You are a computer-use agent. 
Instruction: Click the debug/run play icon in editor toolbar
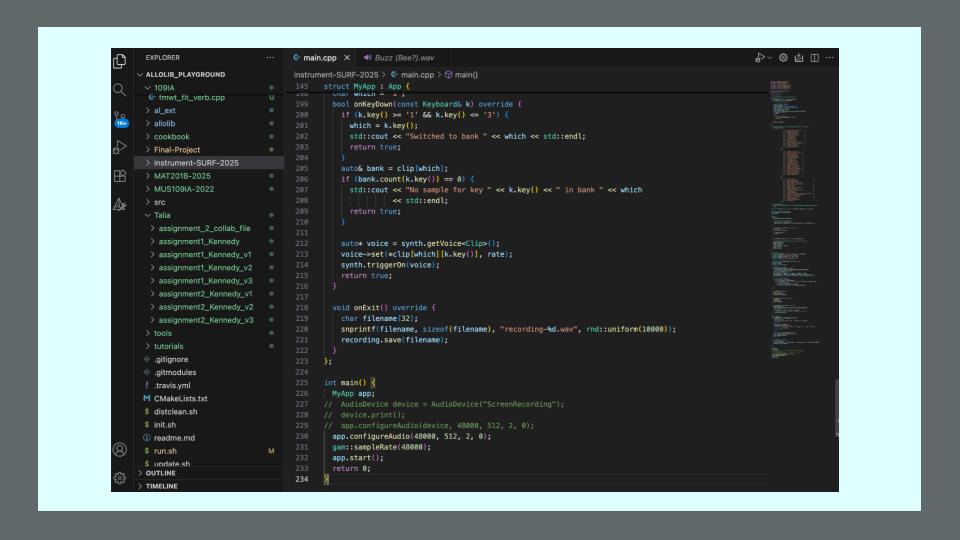pyautogui.click(x=760, y=58)
